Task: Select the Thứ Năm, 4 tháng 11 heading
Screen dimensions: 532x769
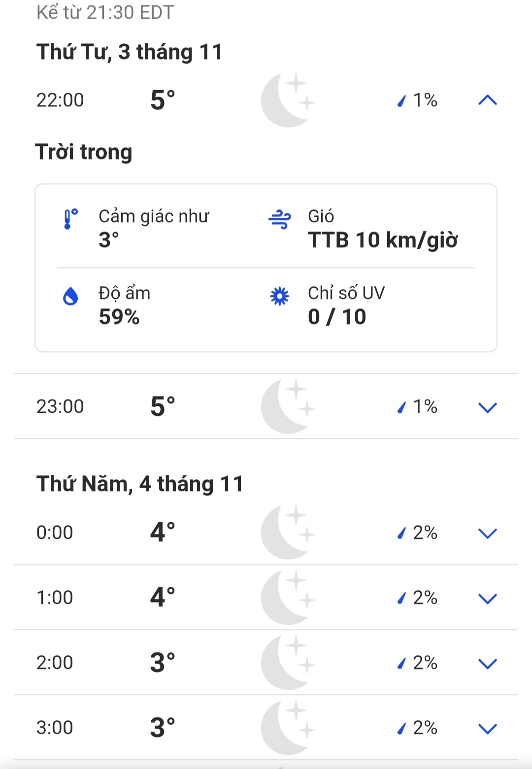Action: (140, 484)
